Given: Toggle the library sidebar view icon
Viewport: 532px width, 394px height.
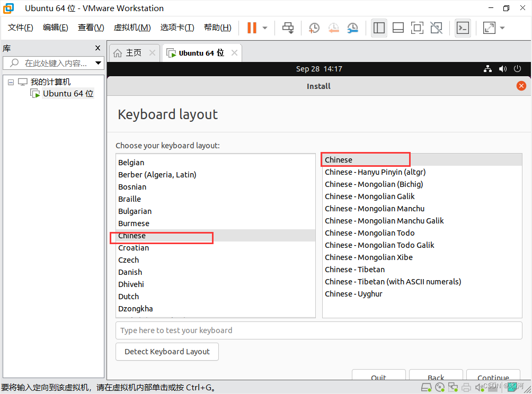Looking at the screenshot, I should tap(379, 28).
